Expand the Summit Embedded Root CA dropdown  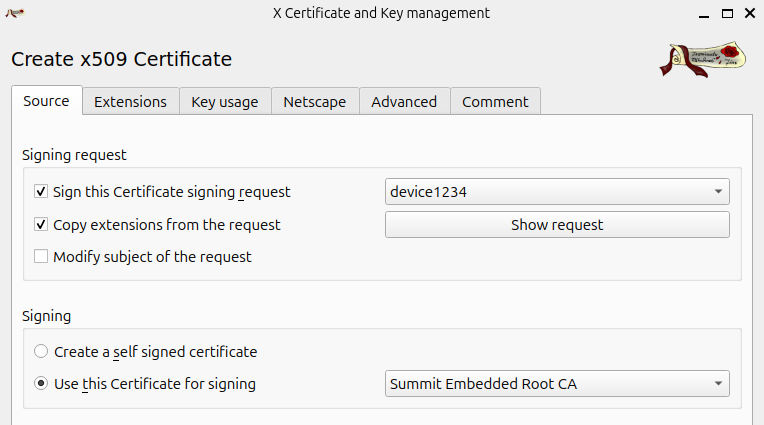click(557, 384)
